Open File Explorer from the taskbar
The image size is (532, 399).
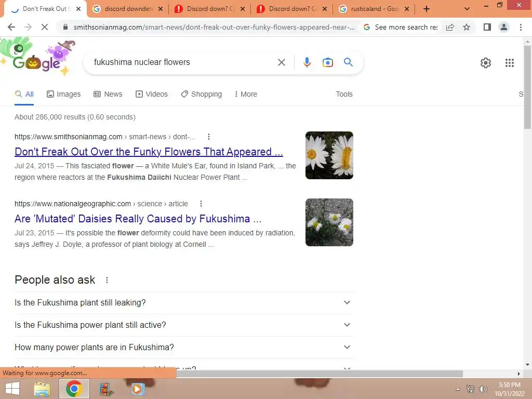click(x=42, y=389)
